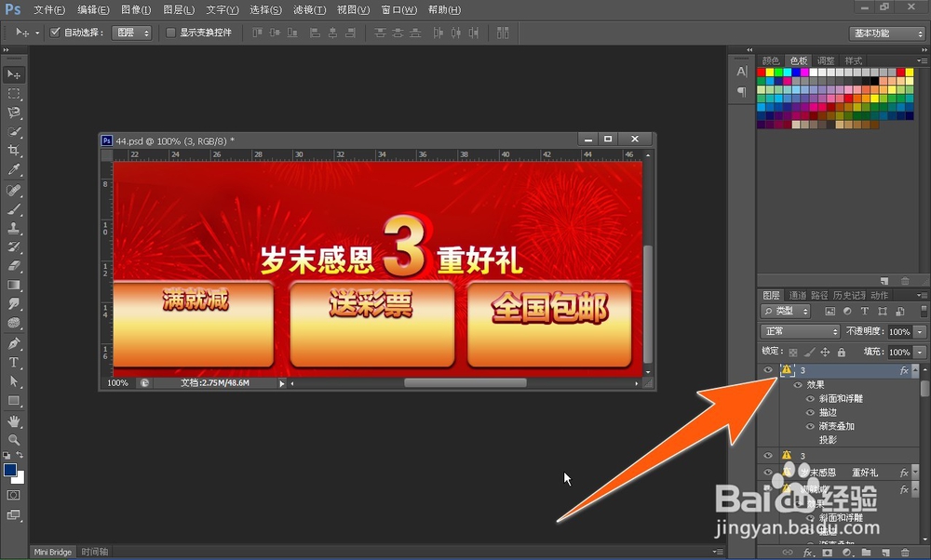The image size is (931, 560).
Task: Select the History Brush tool
Action: click(14, 247)
